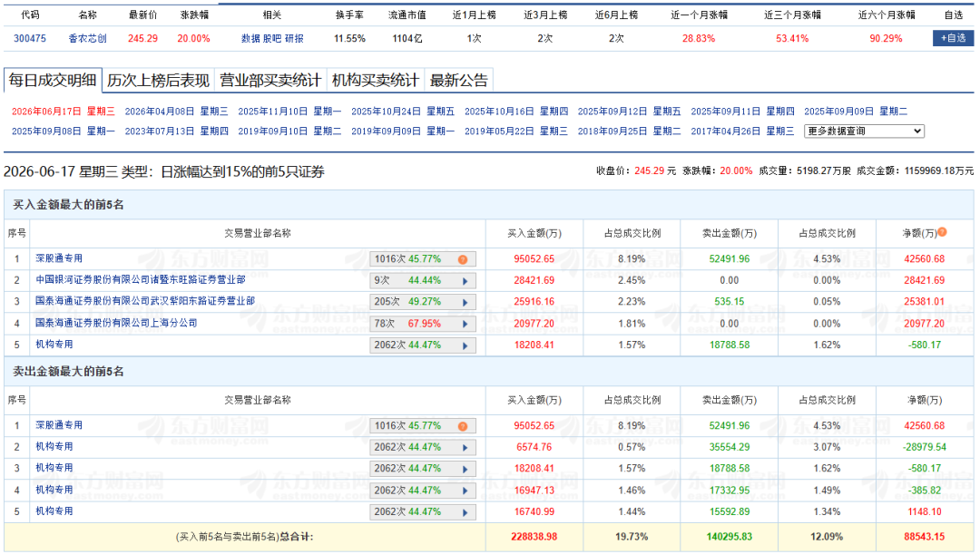Open 国泰海通证券股份有限公司上海分公司 link

click(x=116, y=322)
